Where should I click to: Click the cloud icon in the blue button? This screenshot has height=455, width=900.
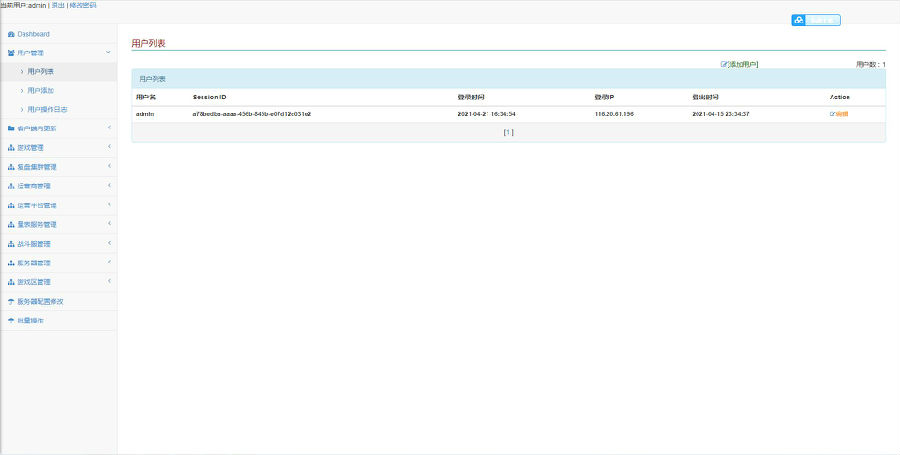pyautogui.click(x=799, y=20)
